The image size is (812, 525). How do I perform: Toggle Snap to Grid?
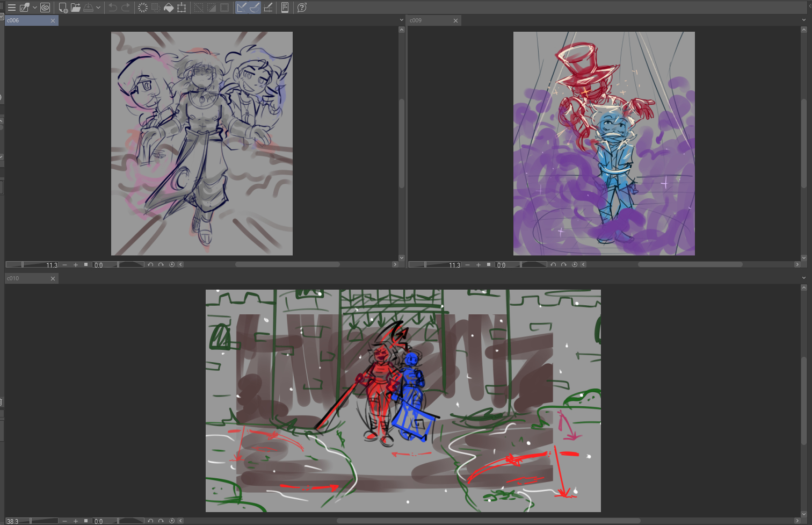(268, 8)
